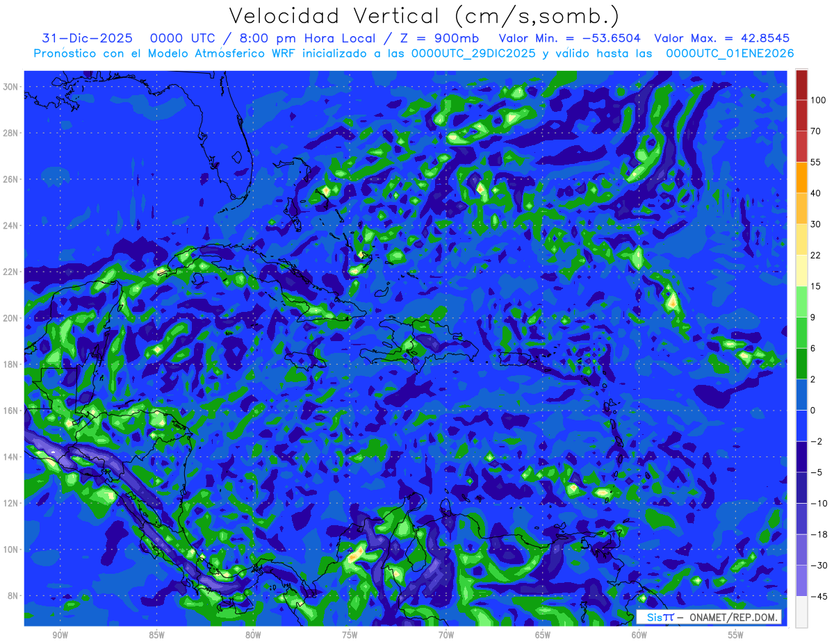The height and width of the screenshot is (644, 834).
Task: Click the 14N latitude axis label
Action: pyautogui.click(x=12, y=457)
